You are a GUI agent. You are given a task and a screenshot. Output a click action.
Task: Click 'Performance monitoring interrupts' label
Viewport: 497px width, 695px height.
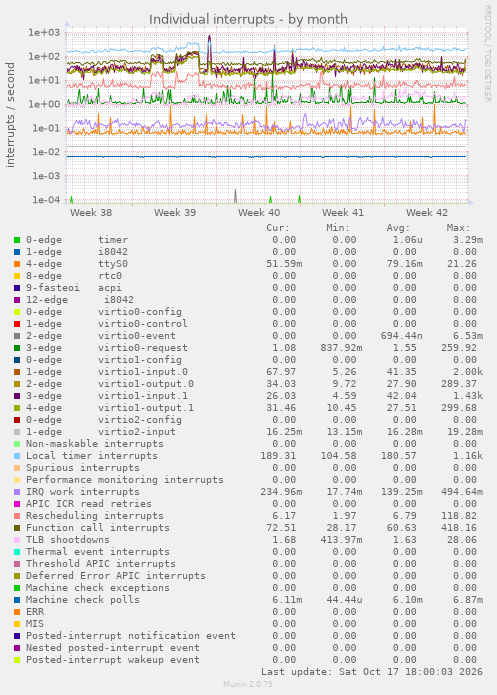125,480
